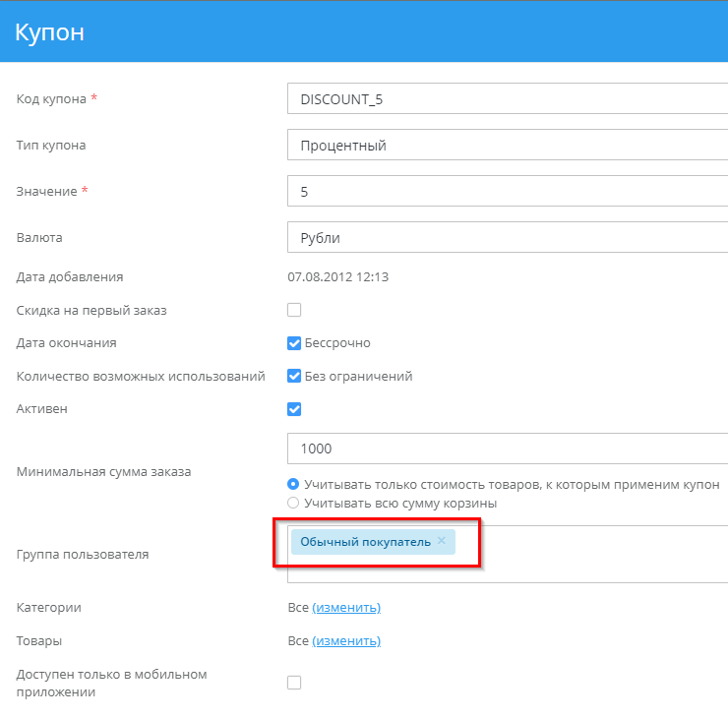This screenshot has height=718, width=728.
Task: Toggle the 'Без ограничений' checkbox
Action: [x=294, y=376]
